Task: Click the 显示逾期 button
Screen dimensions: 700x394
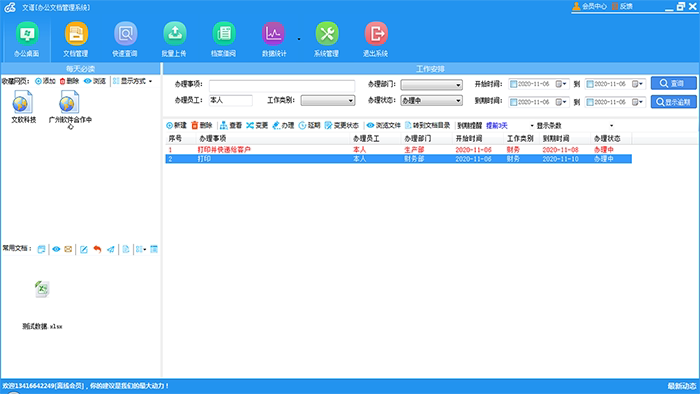Action: tap(673, 102)
